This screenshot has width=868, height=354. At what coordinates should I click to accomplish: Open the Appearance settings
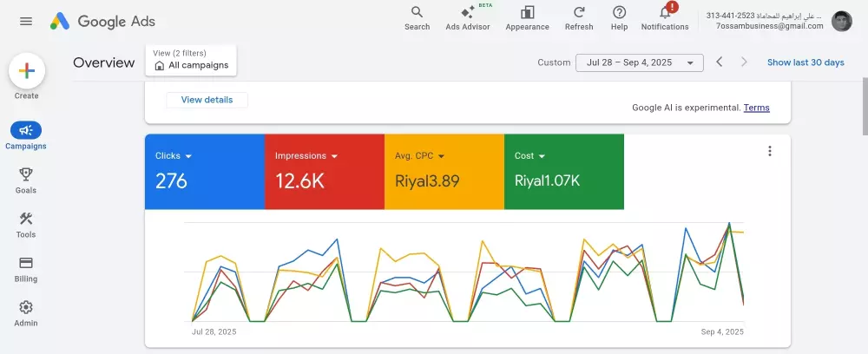tap(527, 18)
